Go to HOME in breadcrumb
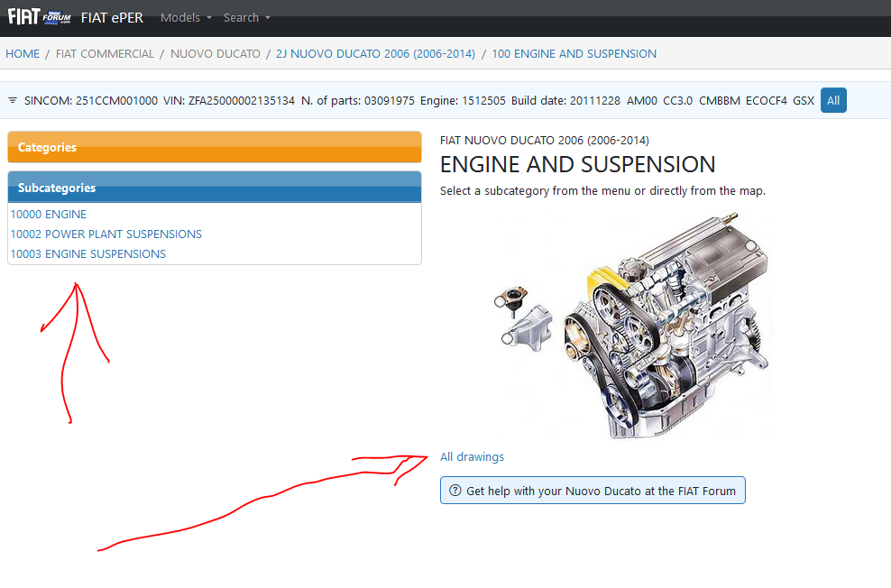 pyautogui.click(x=23, y=53)
